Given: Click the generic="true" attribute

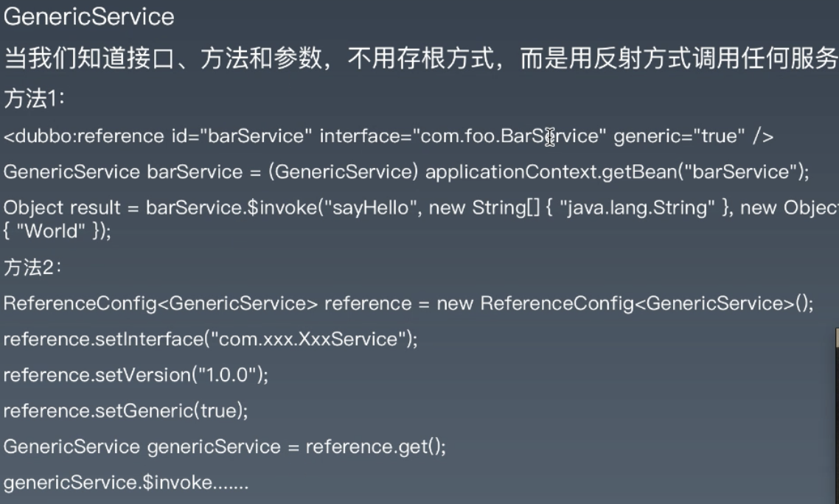Looking at the screenshot, I should 679,136.
